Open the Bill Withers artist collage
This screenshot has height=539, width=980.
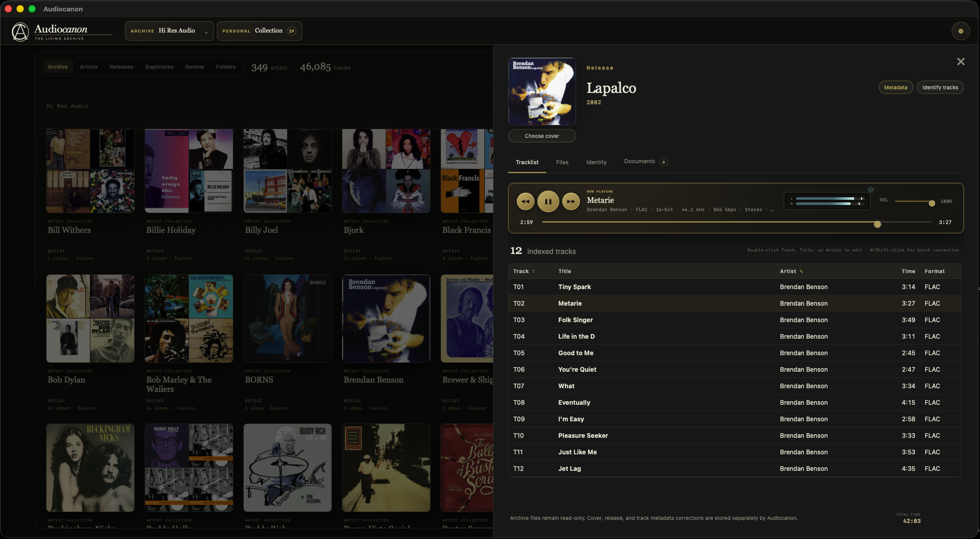point(90,171)
